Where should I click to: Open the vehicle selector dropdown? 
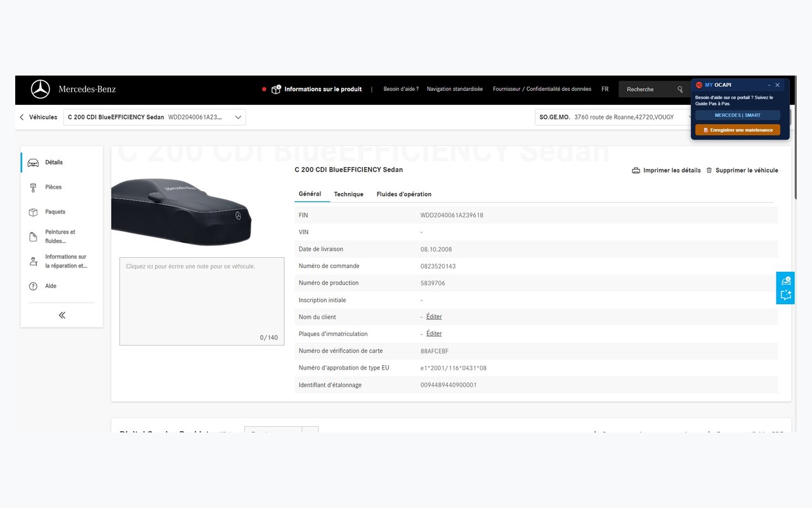pos(155,117)
